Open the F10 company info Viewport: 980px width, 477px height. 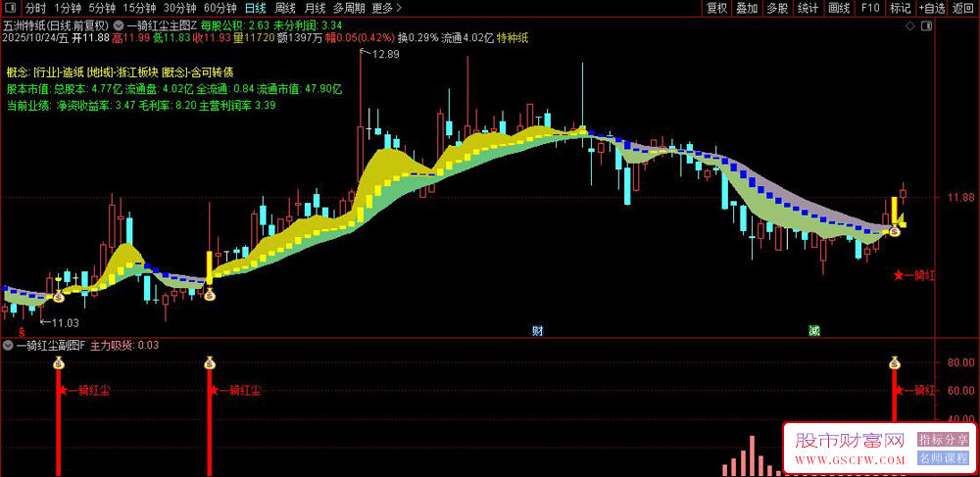point(870,8)
